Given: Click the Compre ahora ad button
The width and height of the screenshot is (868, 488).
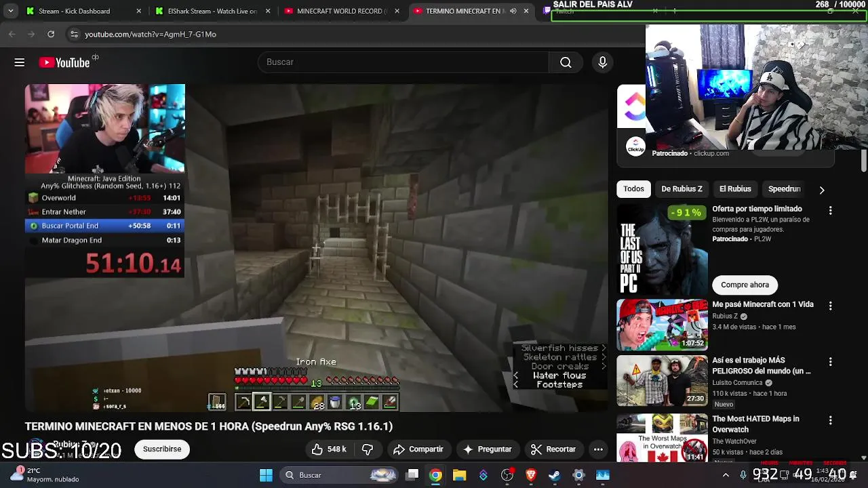Looking at the screenshot, I should 745,285.
